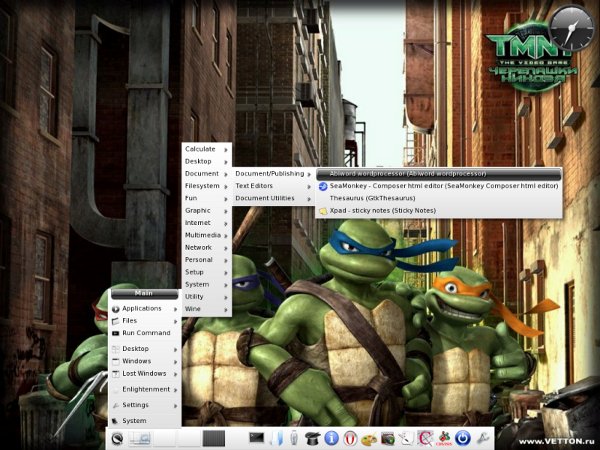This screenshot has width=600, height=450.
Task: Switch to the third virtual desktop in pager
Action: pyautogui.click(x=188, y=439)
